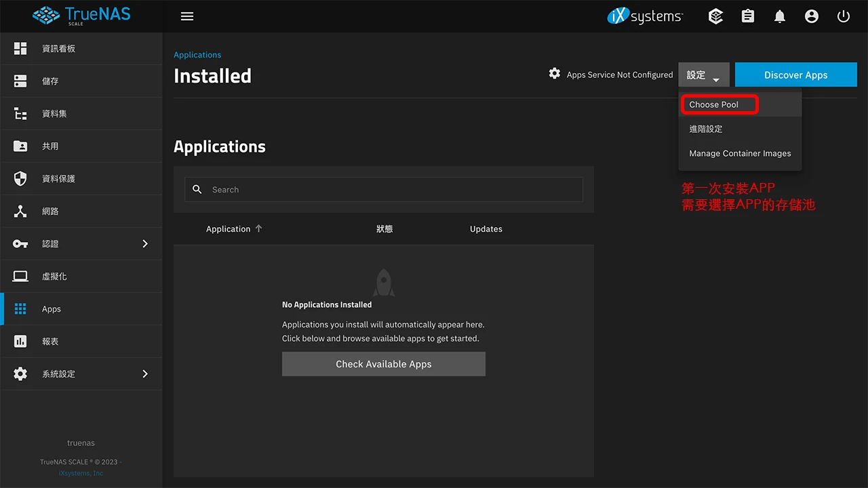
Task: Click the gear beside Apps Service Not Configured
Action: pyautogui.click(x=555, y=75)
